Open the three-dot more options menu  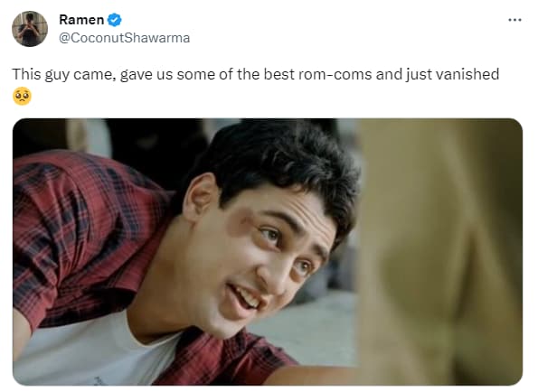coord(514,20)
